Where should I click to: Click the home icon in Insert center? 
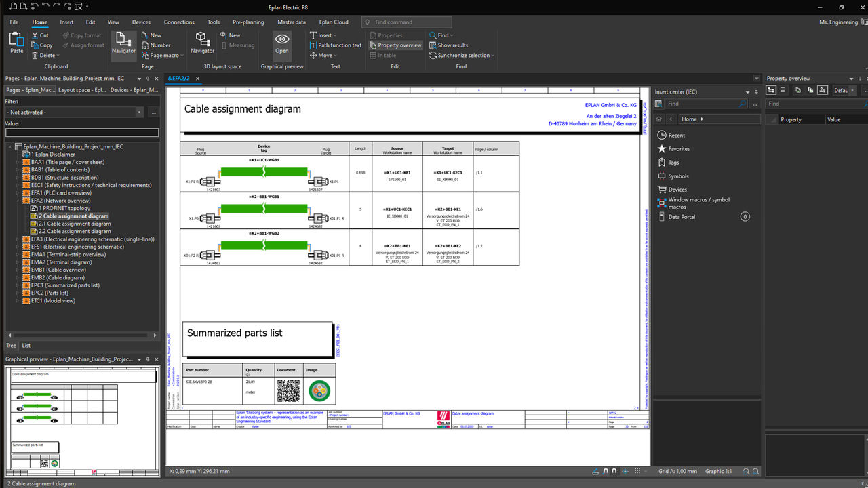[659, 119]
